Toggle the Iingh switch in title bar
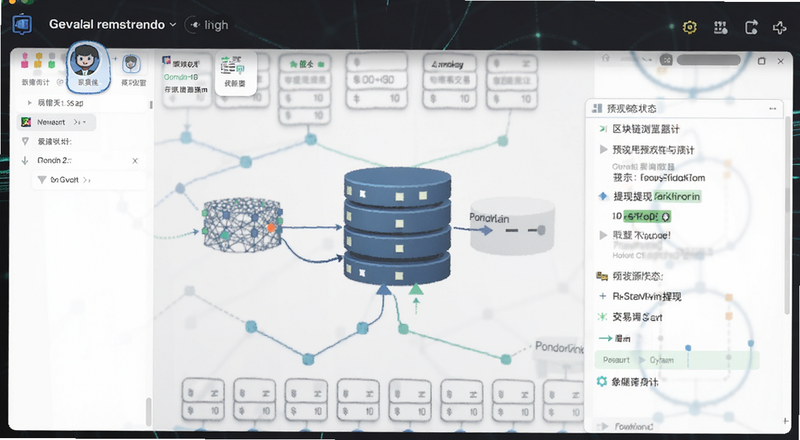The image size is (800, 440). [x=193, y=25]
